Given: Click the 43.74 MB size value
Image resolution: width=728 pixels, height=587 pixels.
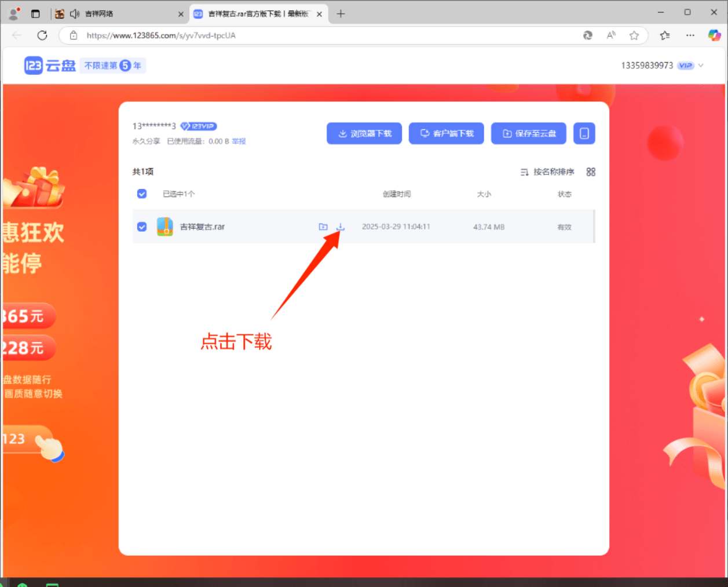Looking at the screenshot, I should click(x=489, y=227).
